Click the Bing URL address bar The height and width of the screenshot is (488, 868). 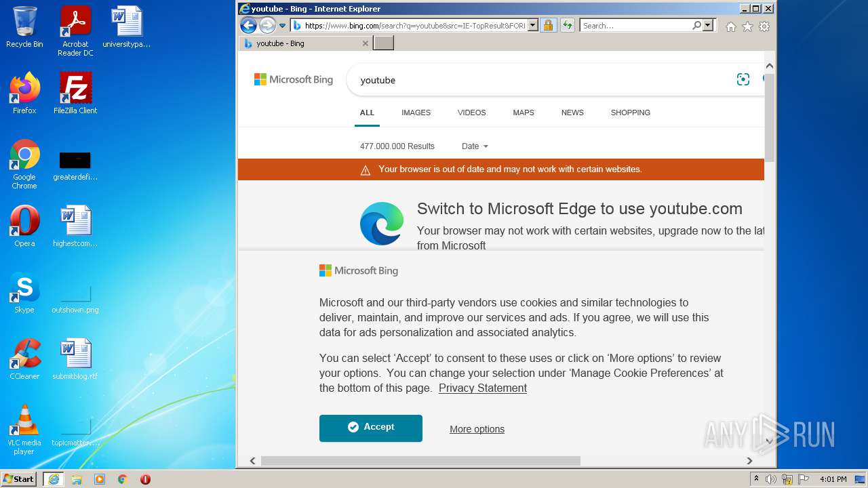point(414,25)
